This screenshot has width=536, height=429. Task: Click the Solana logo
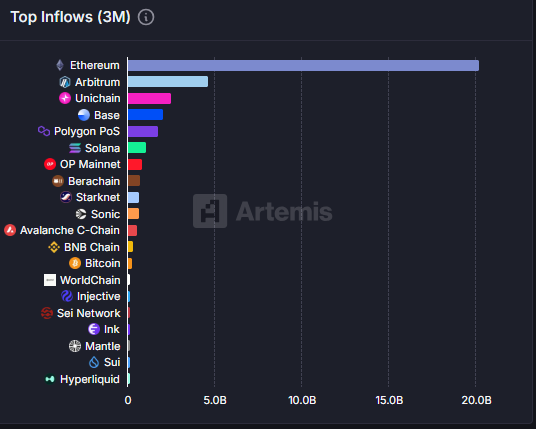click(x=75, y=148)
